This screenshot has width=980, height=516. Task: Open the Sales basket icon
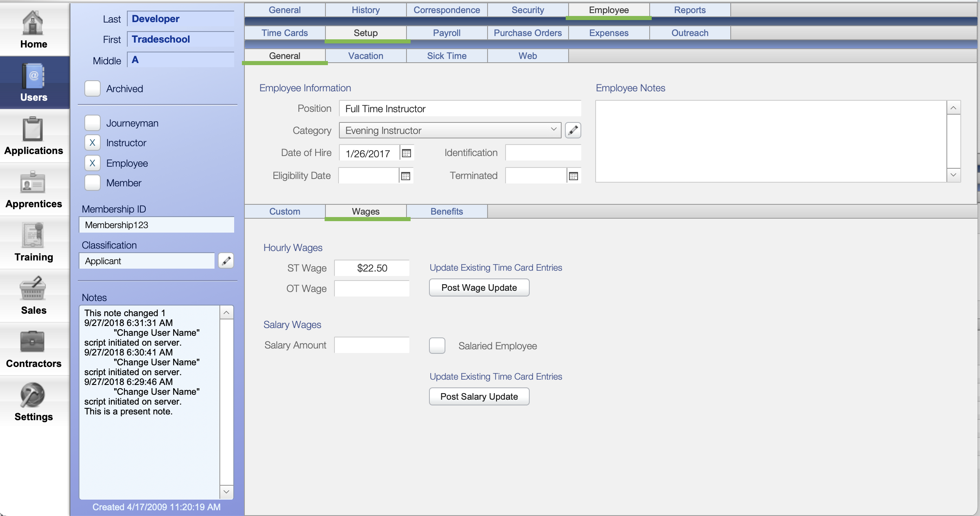click(33, 289)
